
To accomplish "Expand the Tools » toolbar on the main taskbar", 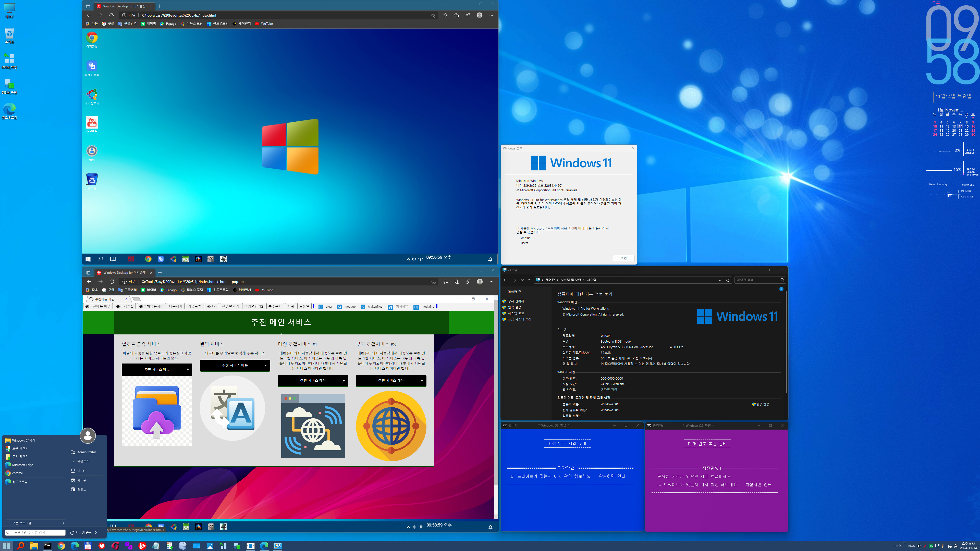I will (x=904, y=544).
